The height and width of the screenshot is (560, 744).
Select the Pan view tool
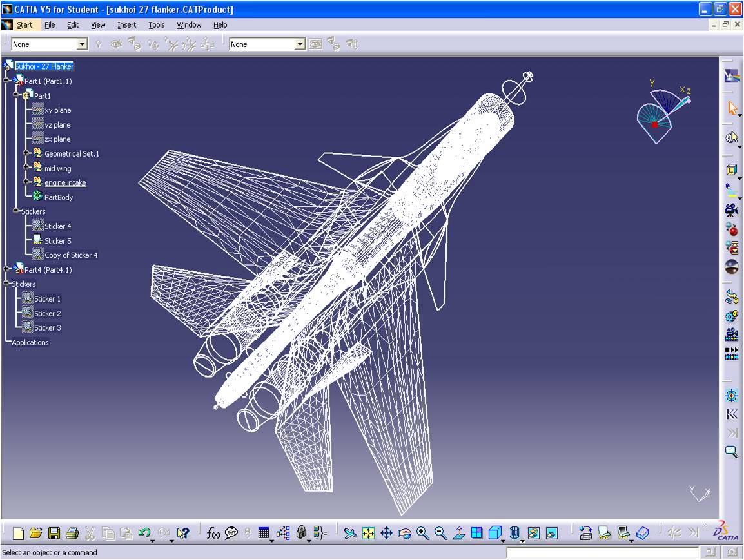387,534
